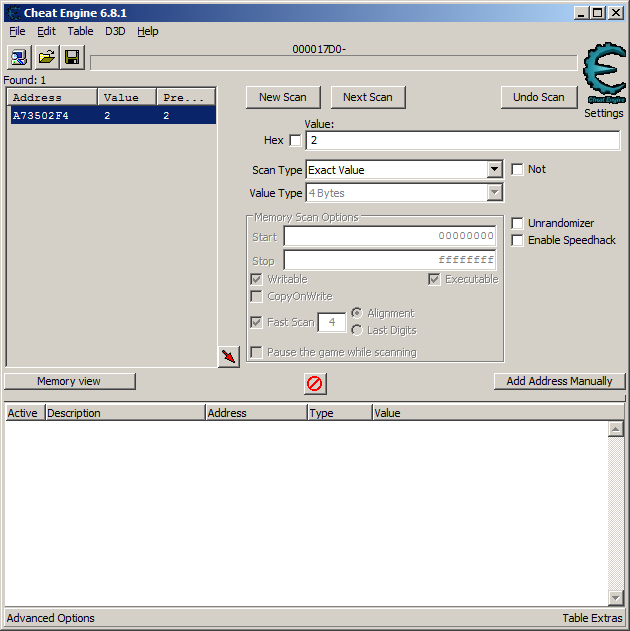Toggle the Executable checkbox
630x631 pixels.
[x=434, y=279]
